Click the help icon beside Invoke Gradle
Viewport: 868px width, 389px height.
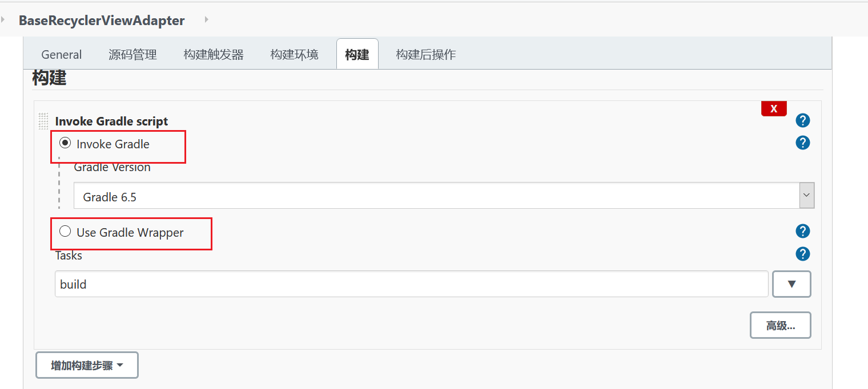point(802,143)
